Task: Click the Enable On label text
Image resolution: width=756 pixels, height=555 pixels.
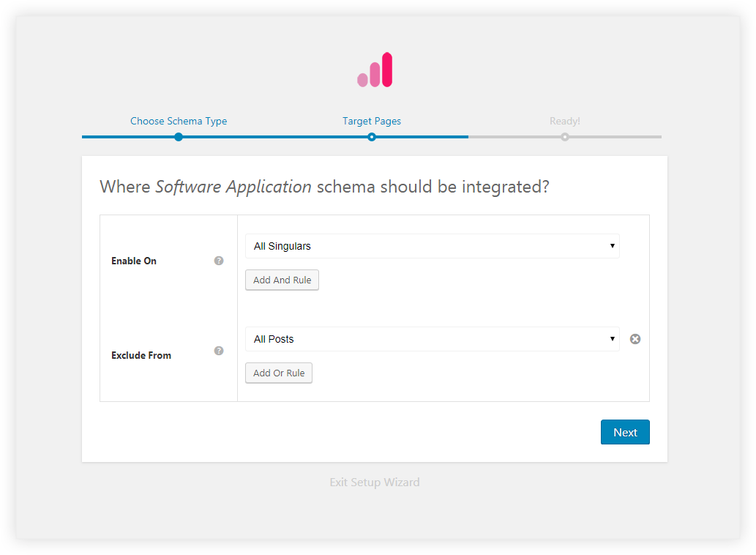Action: coord(134,261)
